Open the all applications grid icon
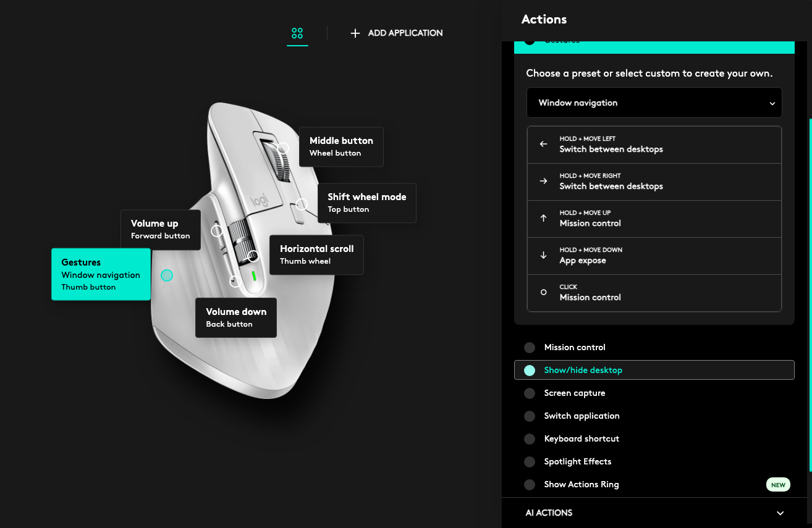 (297, 33)
